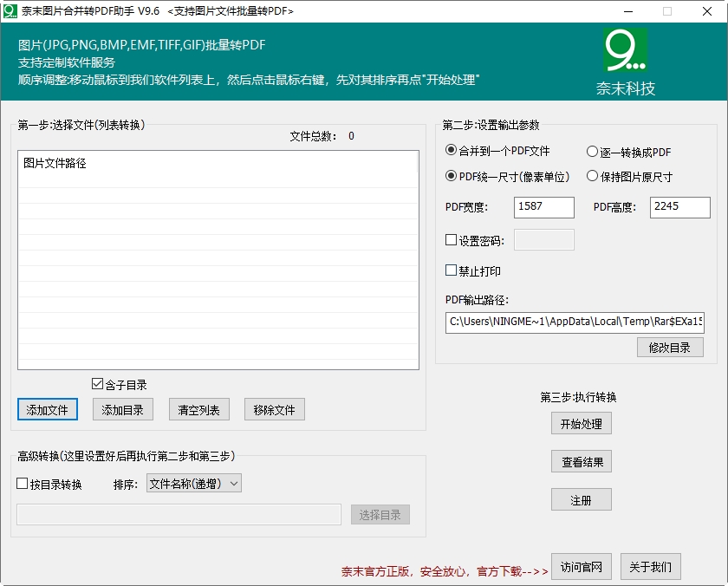Open 访问官网 official website button

581,567
